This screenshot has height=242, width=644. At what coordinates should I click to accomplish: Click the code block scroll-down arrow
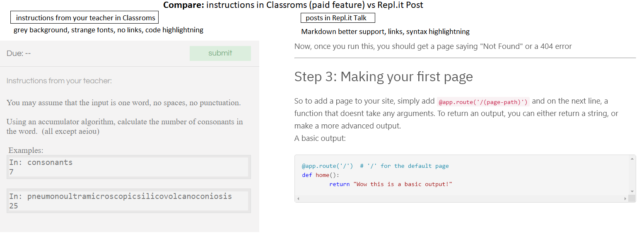tap(632, 191)
